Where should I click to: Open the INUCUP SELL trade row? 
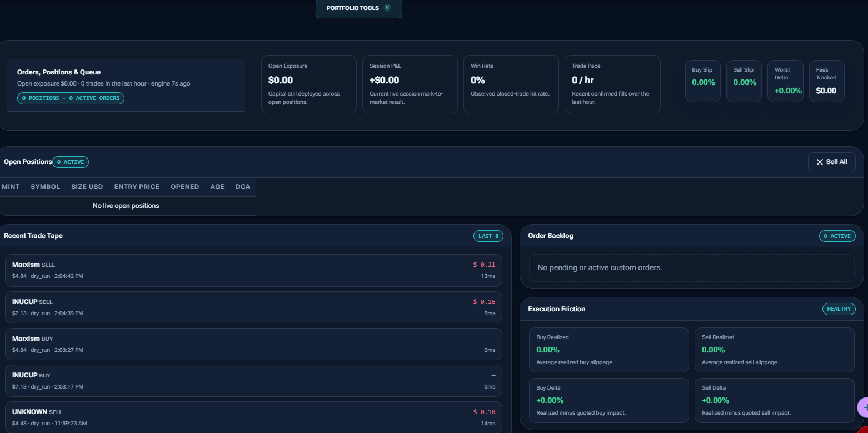click(253, 307)
